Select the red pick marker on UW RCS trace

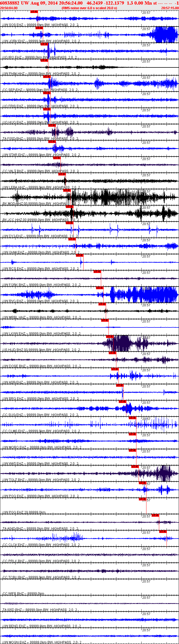pos(79,255)
